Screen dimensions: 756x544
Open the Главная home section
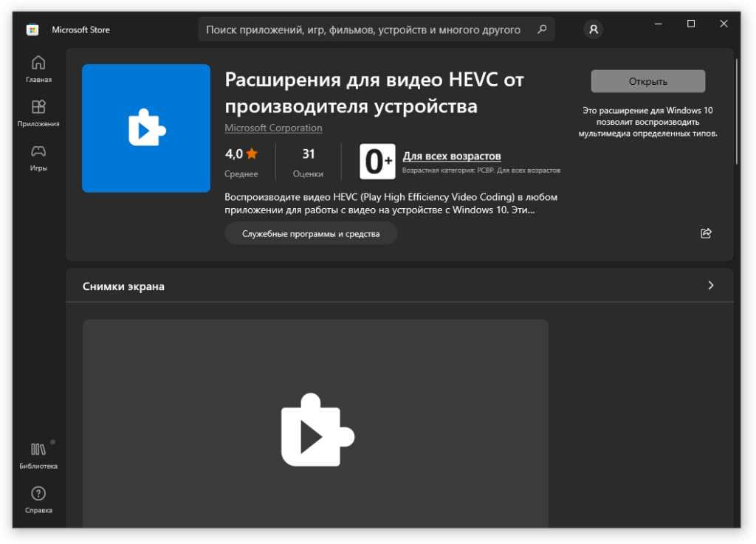[38, 69]
